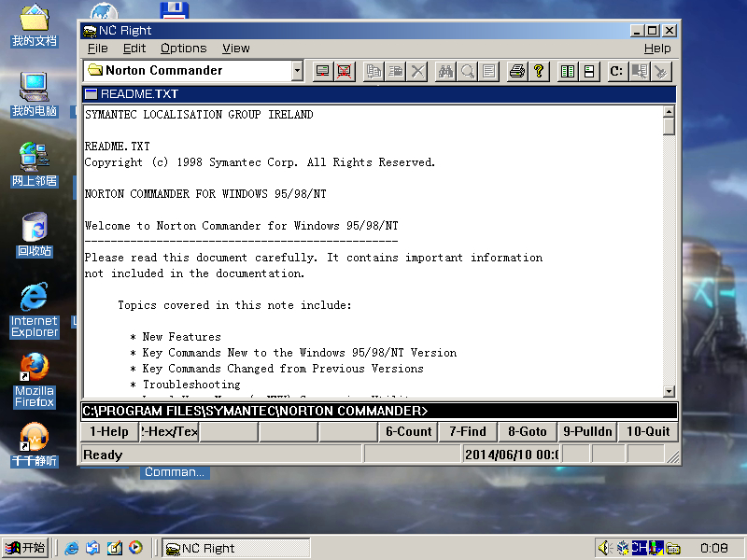747x560 pixels.
Task: Click the last toolbar icon with the brush
Action: (661, 72)
